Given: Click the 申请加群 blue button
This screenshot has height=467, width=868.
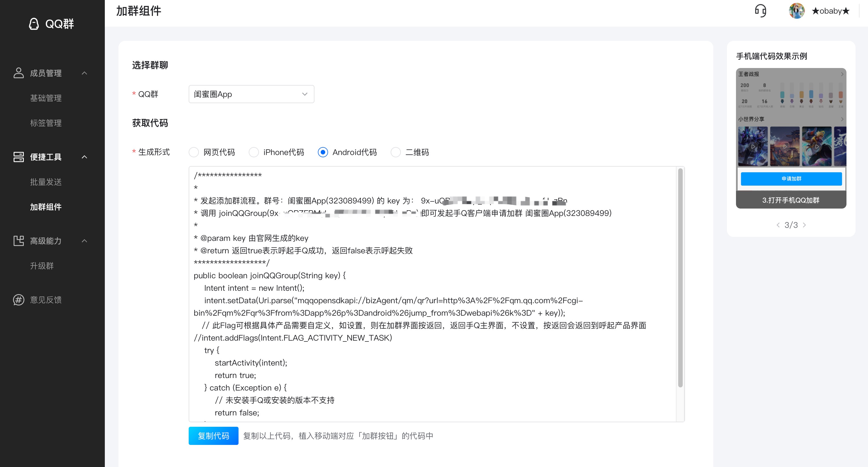Looking at the screenshot, I should pos(791,179).
